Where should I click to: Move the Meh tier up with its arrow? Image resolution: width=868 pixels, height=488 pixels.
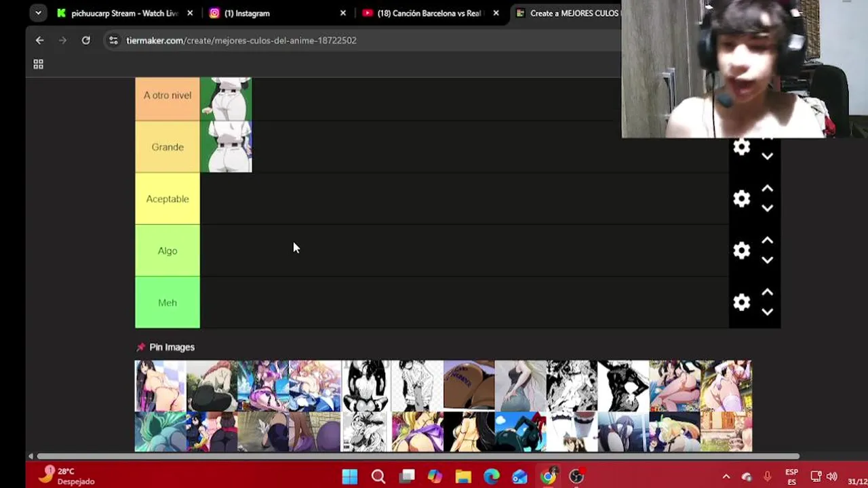[x=767, y=292]
